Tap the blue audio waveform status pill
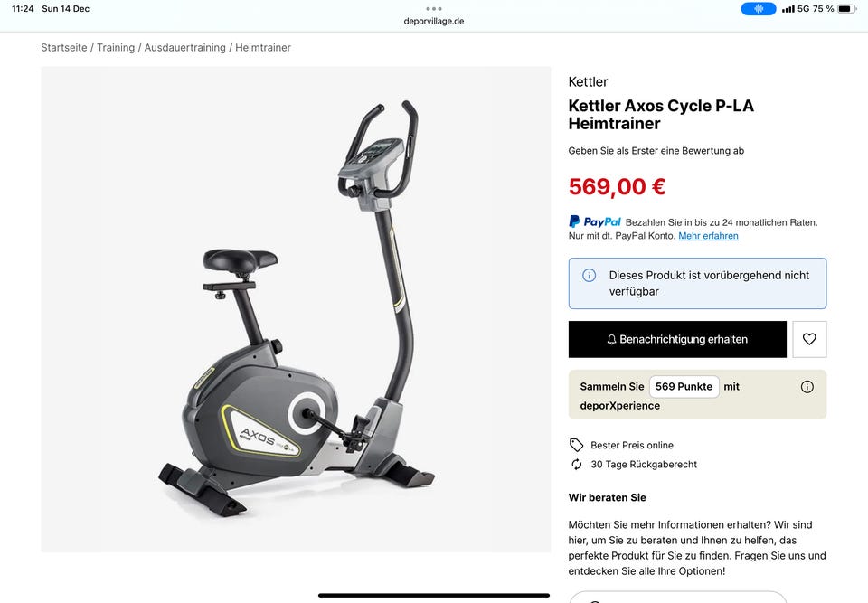This screenshot has height=603, width=868. tap(758, 9)
